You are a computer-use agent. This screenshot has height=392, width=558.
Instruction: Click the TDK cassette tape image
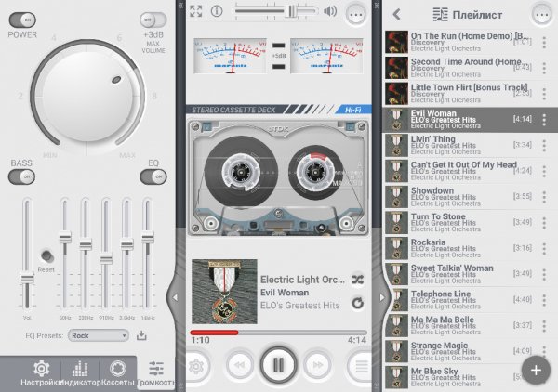tap(278, 177)
